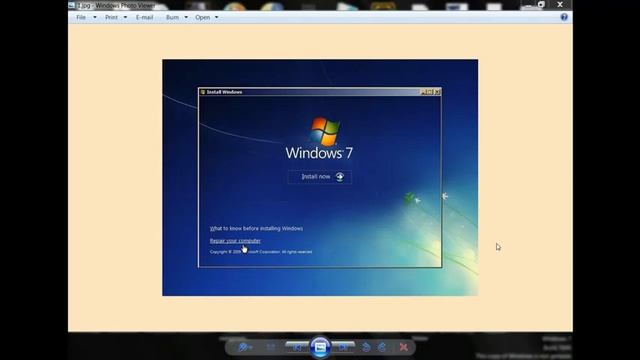Open the zoom magnifier control

(245, 347)
